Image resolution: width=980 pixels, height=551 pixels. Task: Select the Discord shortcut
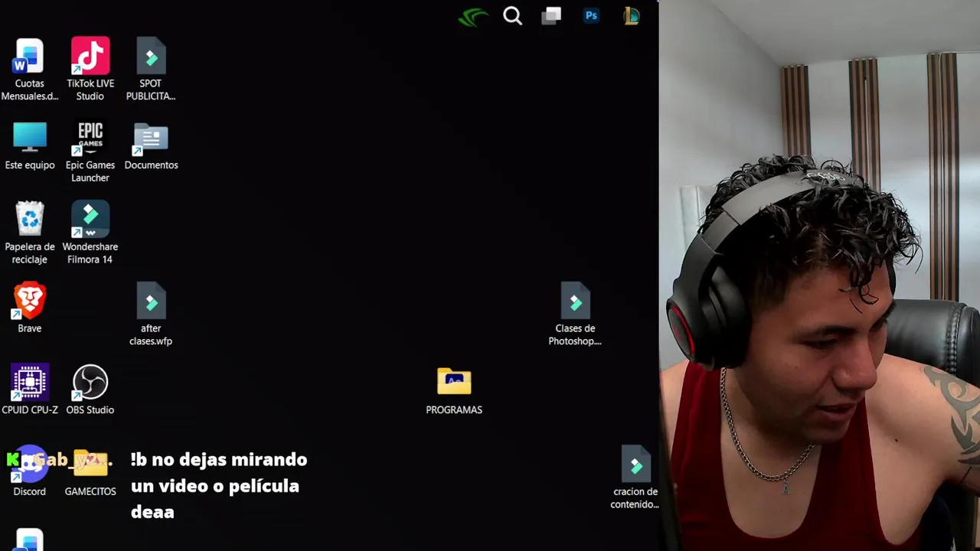pyautogui.click(x=30, y=471)
